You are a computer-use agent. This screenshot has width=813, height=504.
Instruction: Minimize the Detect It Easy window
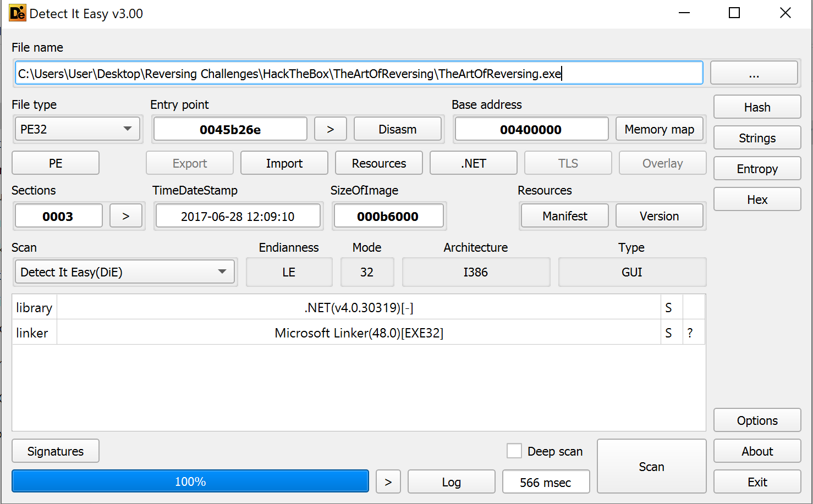click(x=684, y=13)
